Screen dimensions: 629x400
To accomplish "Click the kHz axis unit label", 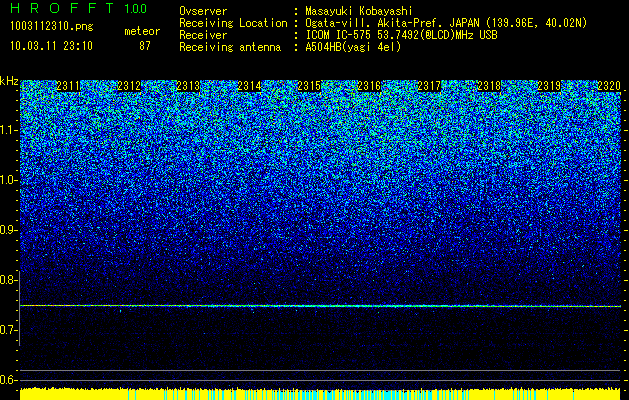I will (x=9, y=81).
